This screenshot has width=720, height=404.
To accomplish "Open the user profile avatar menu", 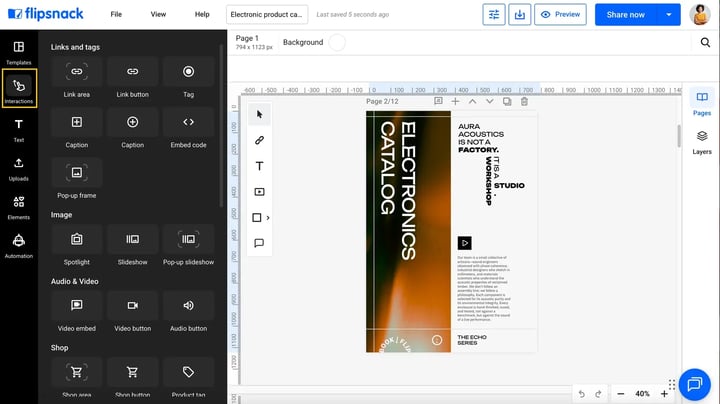I will (700, 14).
